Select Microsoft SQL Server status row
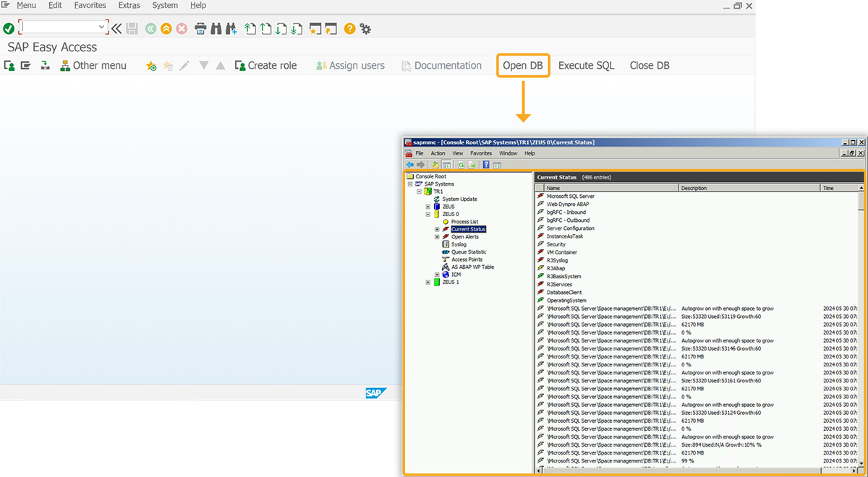868x477 pixels. point(571,196)
